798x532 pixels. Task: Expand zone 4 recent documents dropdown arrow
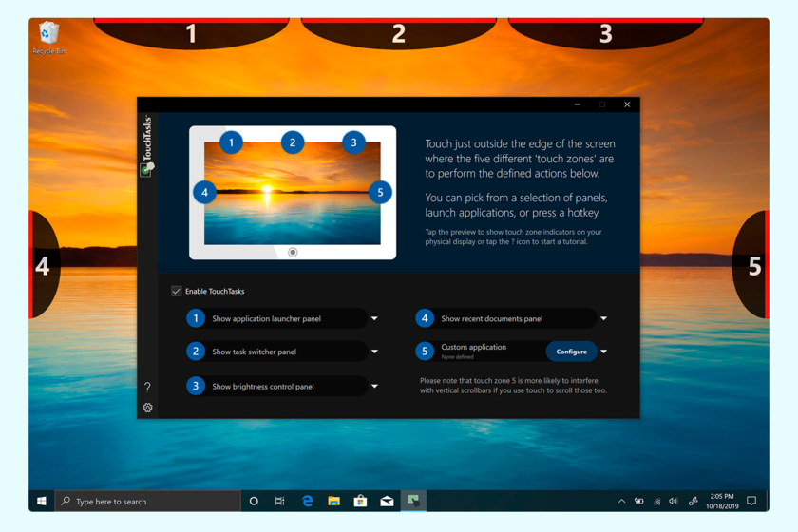point(603,318)
